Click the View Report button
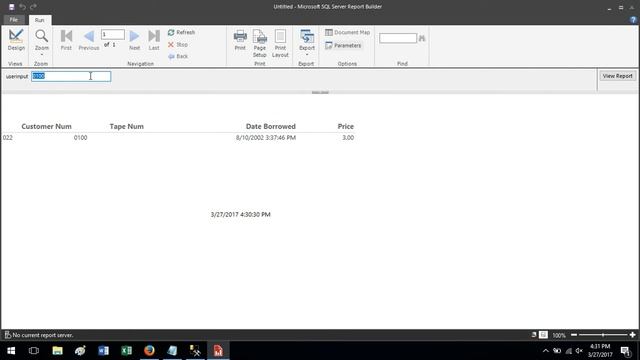Viewport: 640px width, 360px height. pyautogui.click(x=617, y=76)
